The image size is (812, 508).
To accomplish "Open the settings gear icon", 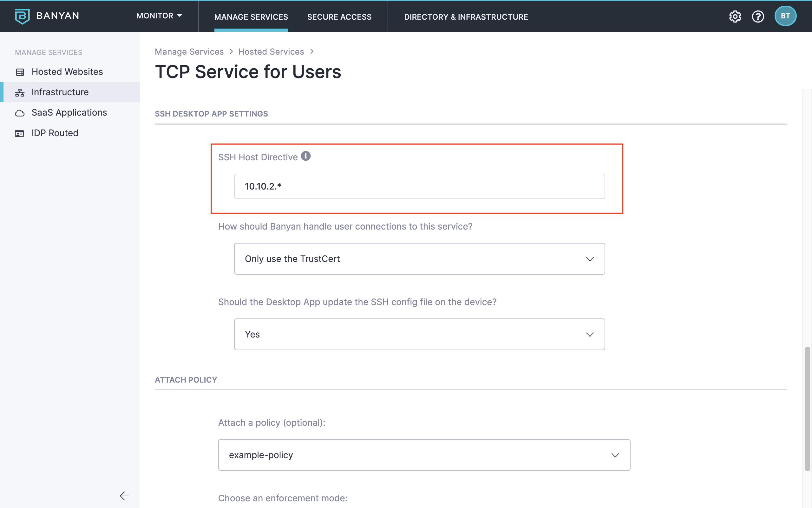I will tap(735, 16).
